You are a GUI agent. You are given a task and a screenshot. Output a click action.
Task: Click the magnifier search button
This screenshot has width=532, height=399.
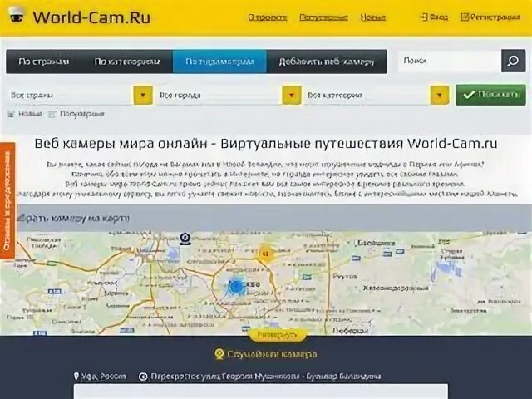(x=513, y=61)
